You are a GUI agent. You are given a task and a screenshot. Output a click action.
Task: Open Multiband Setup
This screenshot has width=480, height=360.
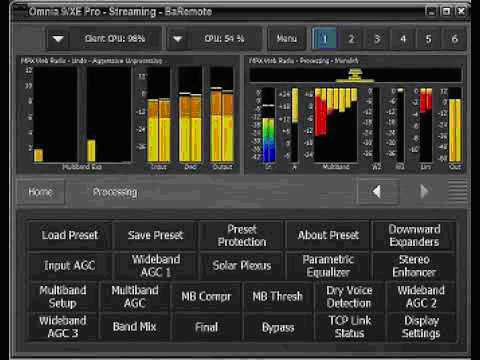pos(63,297)
